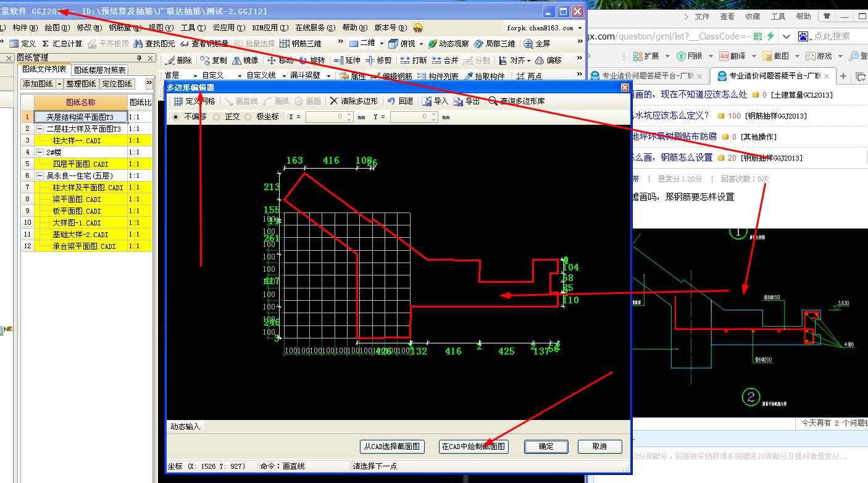Click the 合并 merge tool
The height and width of the screenshot is (483, 868).
tap(445, 61)
